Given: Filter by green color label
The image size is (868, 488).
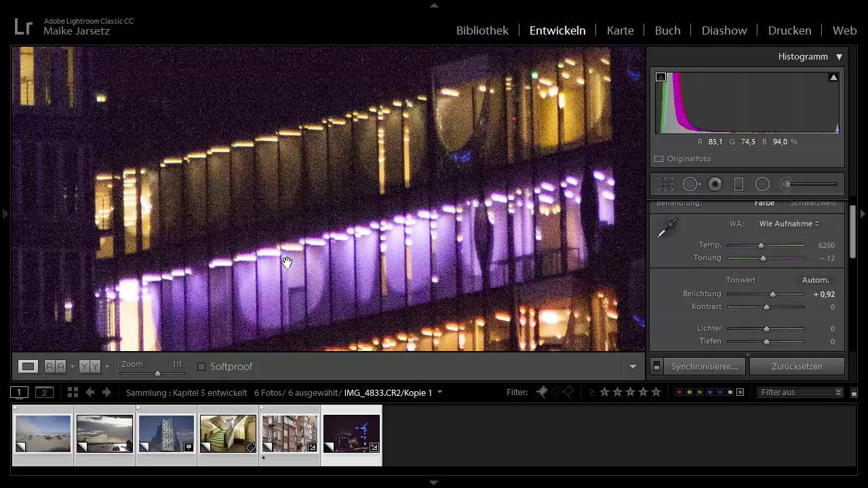Looking at the screenshot, I should point(699,392).
